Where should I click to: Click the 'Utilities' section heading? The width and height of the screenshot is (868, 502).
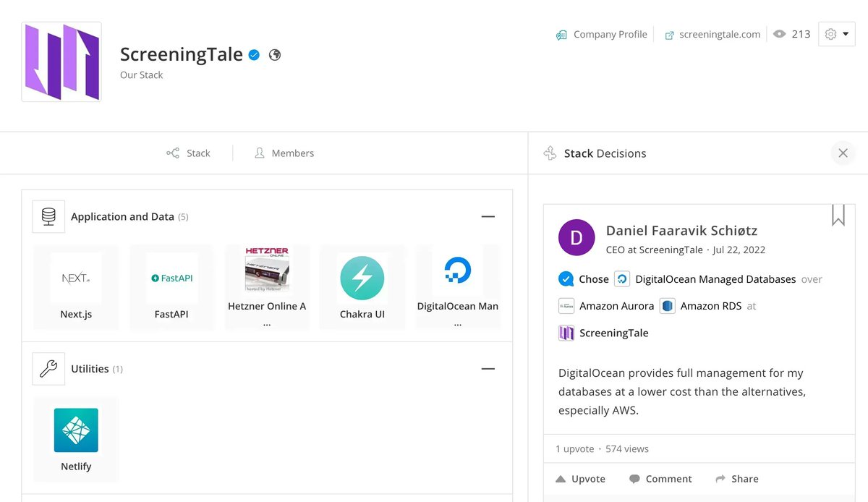(x=90, y=369)
